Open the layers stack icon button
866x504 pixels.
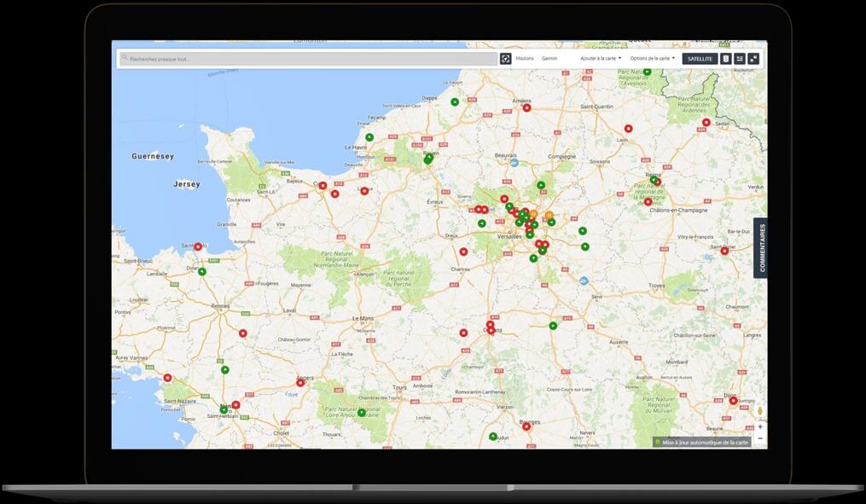click(726, 59)
